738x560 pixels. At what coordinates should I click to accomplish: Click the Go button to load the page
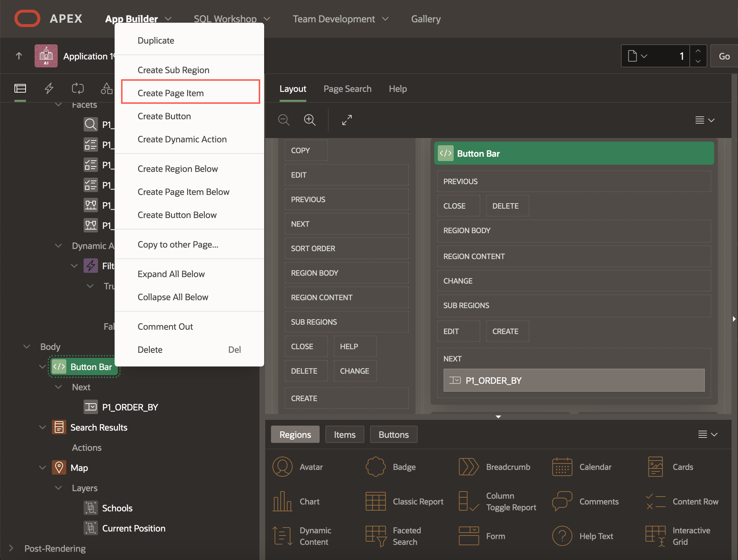pyautogui.click(x=724, y=56)
